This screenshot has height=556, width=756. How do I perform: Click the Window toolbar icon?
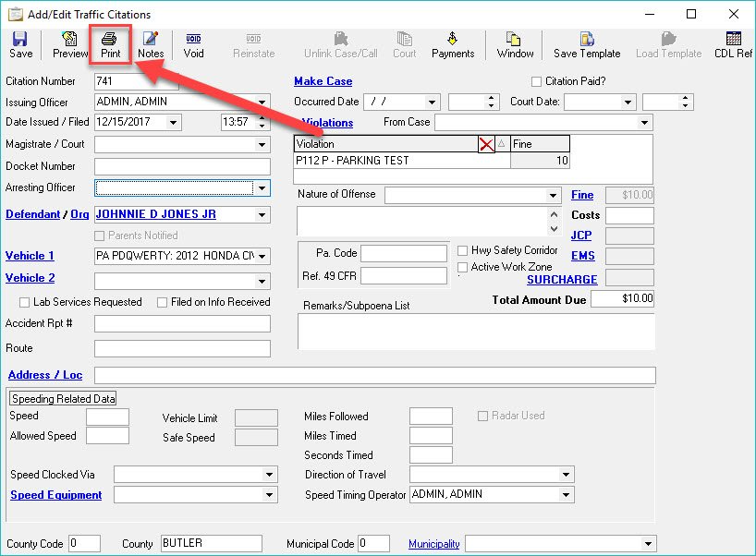(x=515, y=44)
